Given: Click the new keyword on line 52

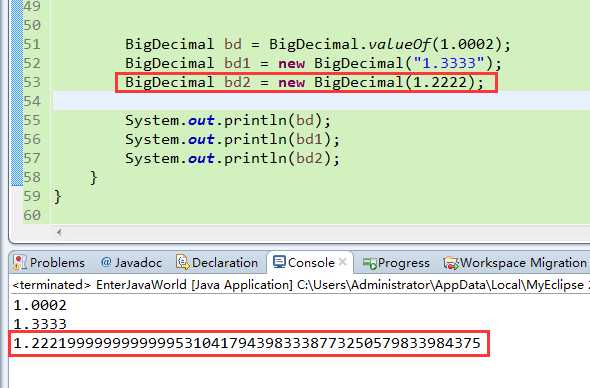Looking at the screenshot, I should point(292,64).
